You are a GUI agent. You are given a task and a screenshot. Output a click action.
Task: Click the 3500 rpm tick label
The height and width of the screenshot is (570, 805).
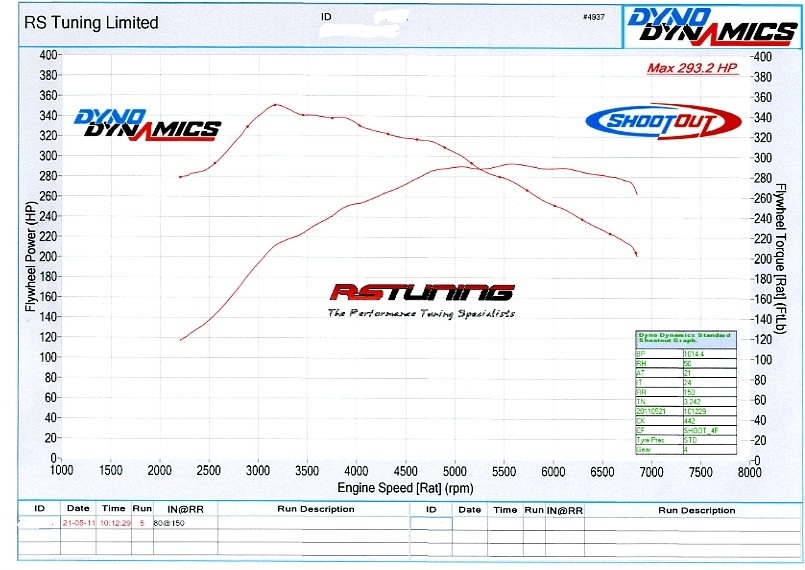click(x=307, y=470)
